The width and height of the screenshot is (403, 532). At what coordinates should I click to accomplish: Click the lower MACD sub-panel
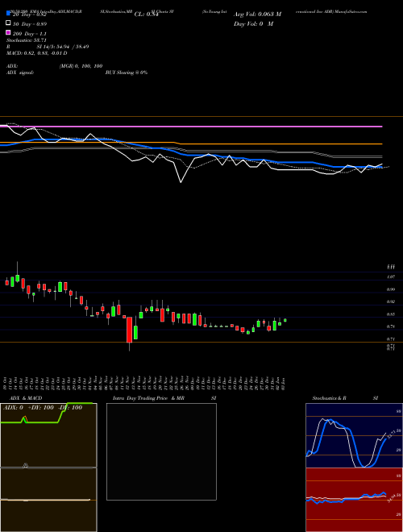(48, 500)
